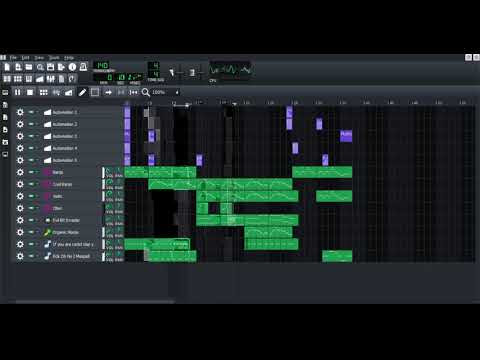Open the recently opened projects icon
480x360 pixels.
(x=40, y=67)
